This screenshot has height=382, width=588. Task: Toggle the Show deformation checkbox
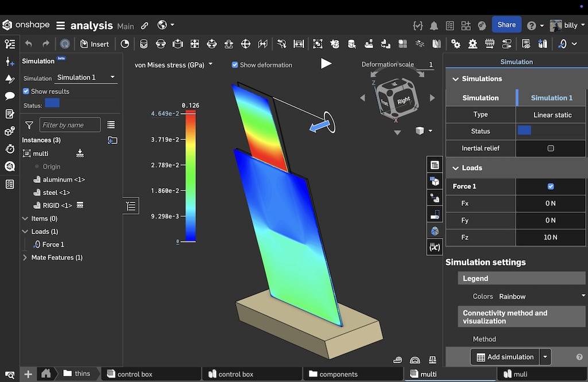235,65
